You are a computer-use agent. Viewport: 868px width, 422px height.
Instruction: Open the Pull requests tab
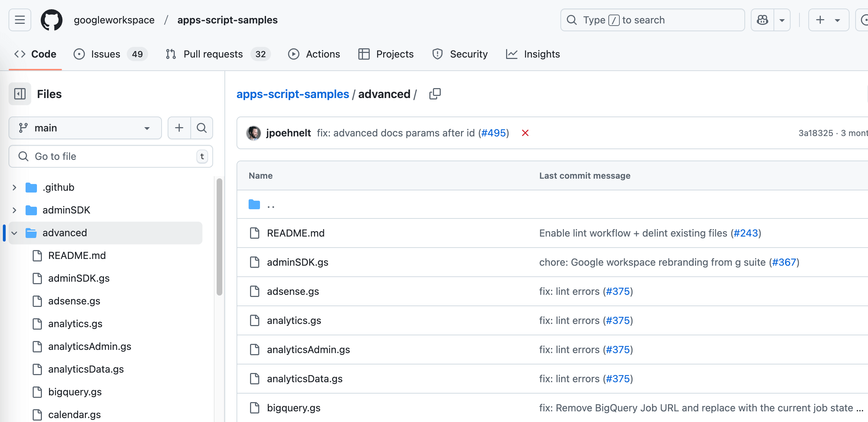(218, 54)
